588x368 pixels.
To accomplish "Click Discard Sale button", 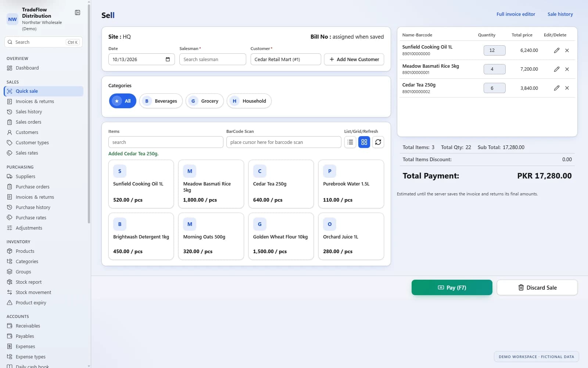I will click(537, 287).
